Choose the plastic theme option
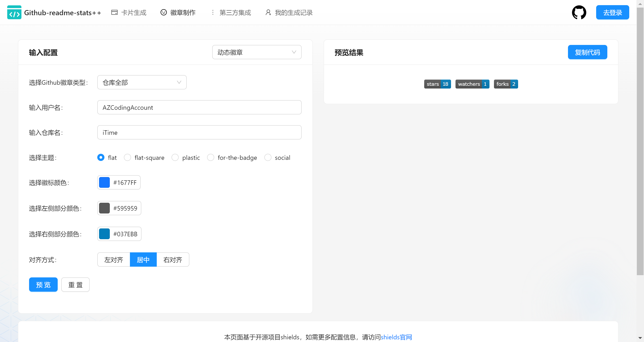 [x=175, y=158]
